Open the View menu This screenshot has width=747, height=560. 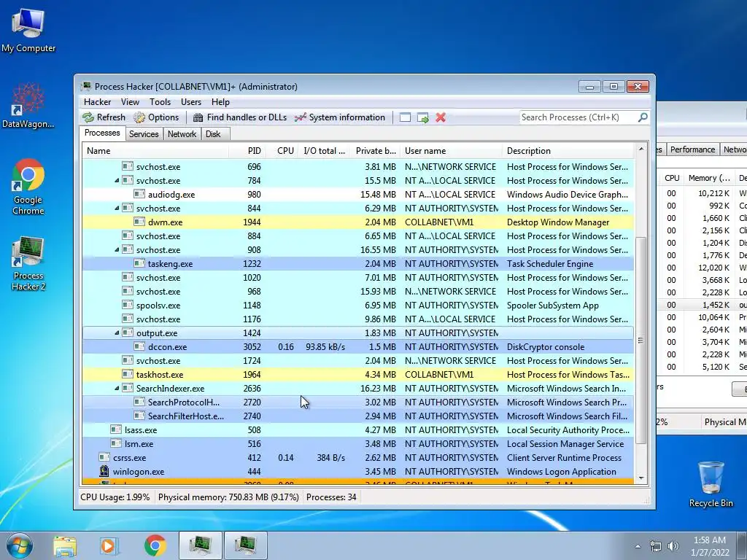click(x=130, y=102)
